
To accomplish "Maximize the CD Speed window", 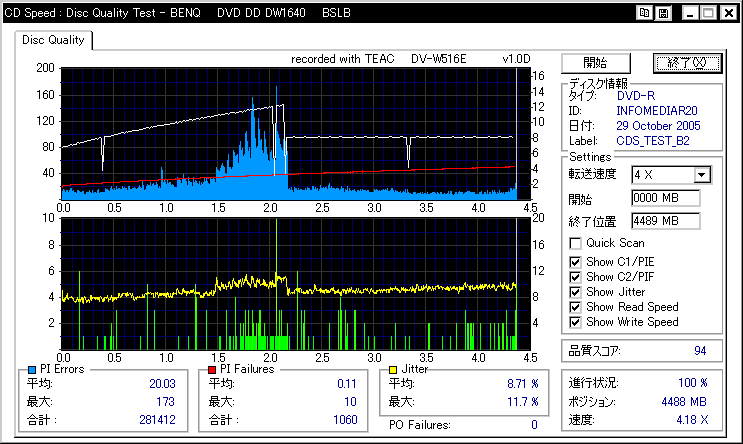I will (x=708, y=13).
